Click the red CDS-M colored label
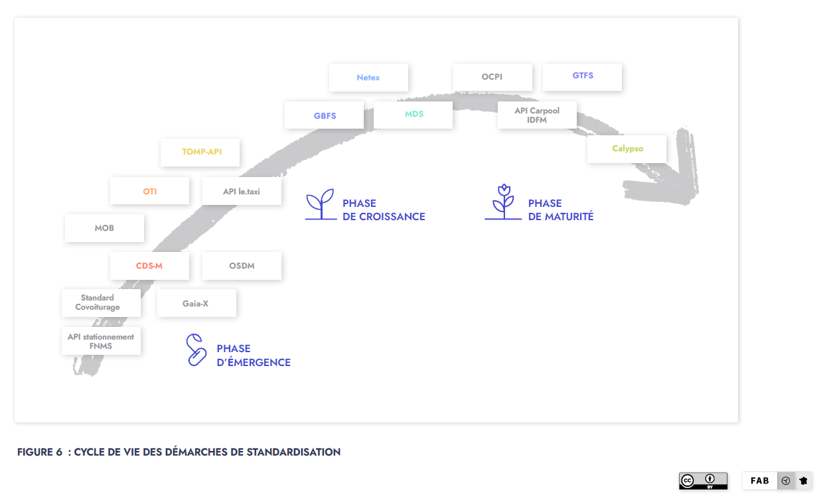This screenshot has width=829, height=504. tap(149, 265)
